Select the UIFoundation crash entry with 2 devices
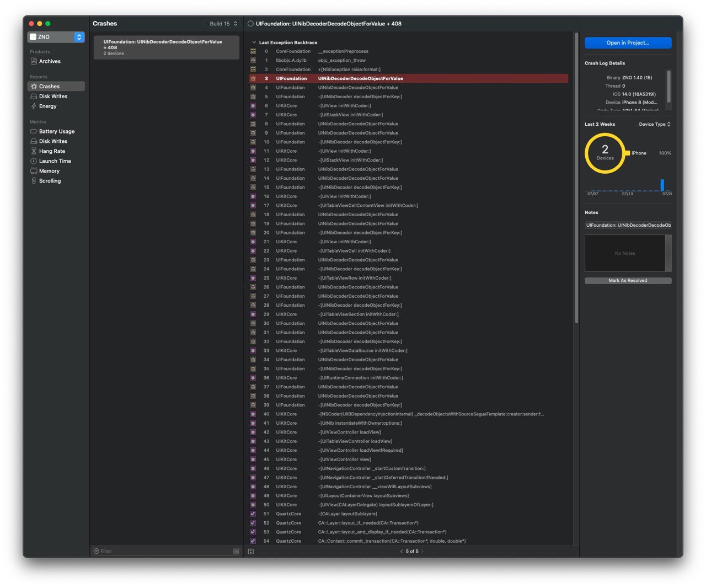This screenshot has height=588, width=706. click(x=166, y=47)
